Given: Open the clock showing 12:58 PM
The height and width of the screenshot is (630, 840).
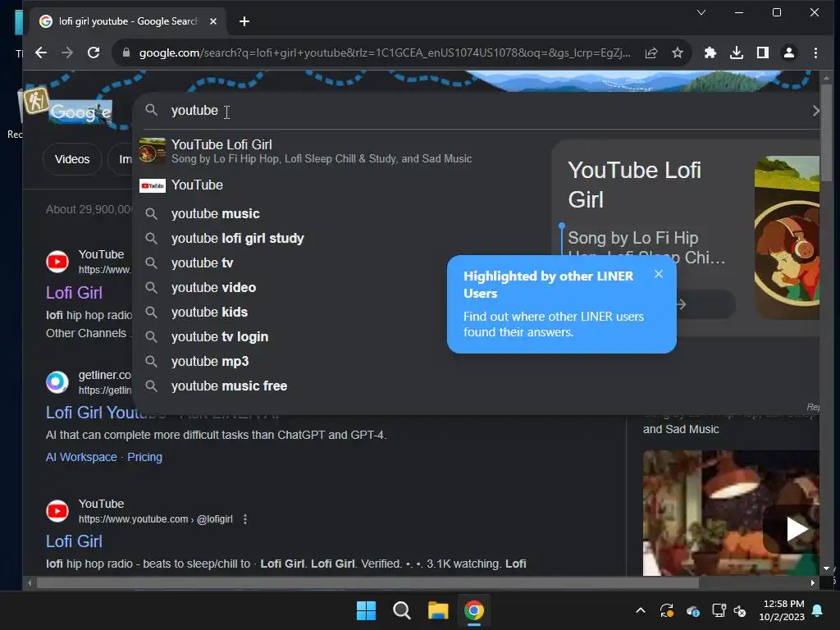Looking at the screenshot, I should [782, 610].
